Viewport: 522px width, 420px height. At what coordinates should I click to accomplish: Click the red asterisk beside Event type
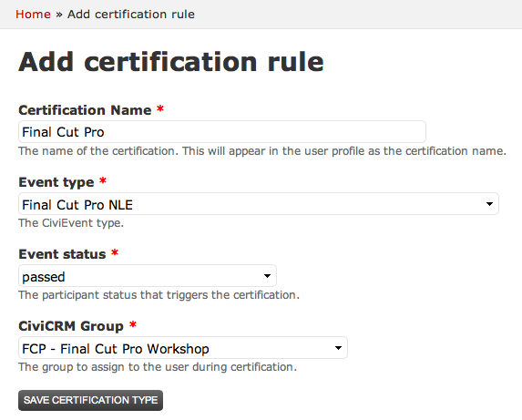[103, 180]
